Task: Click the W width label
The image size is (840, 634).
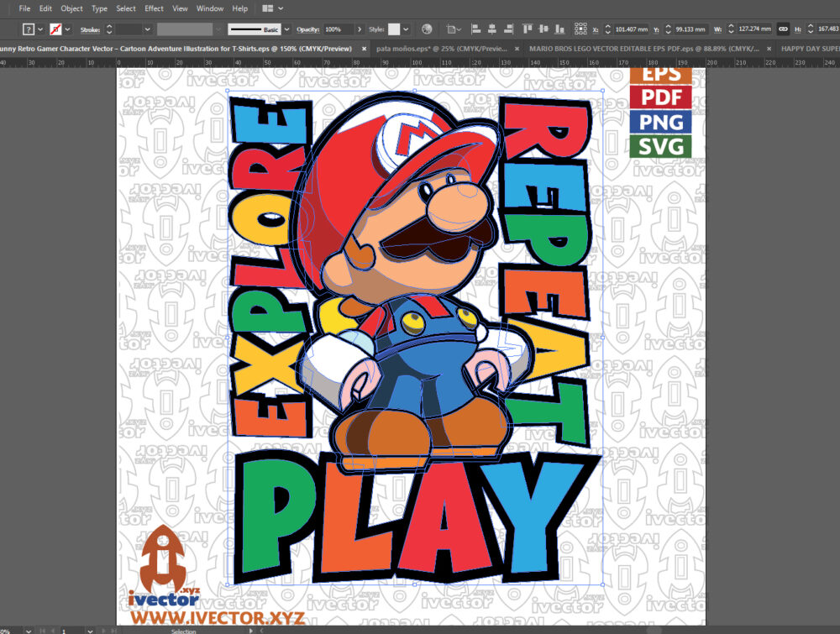Action: point(718,29)
